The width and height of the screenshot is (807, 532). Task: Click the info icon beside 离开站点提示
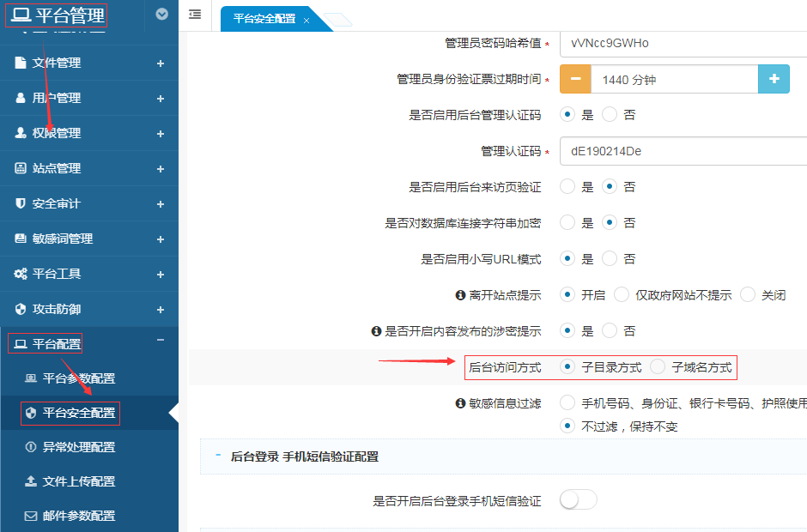[x=460, y=294]
